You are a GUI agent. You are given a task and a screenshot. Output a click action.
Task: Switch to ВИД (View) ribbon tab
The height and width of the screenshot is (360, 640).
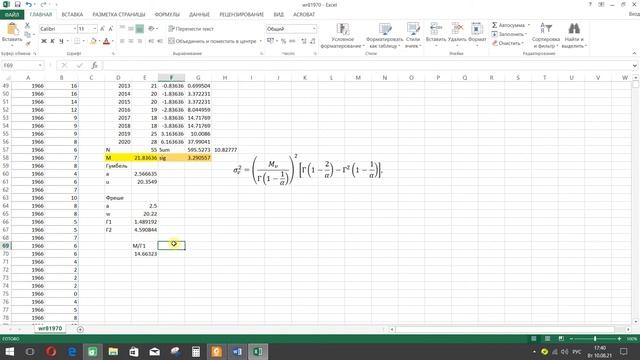[279, 15]
